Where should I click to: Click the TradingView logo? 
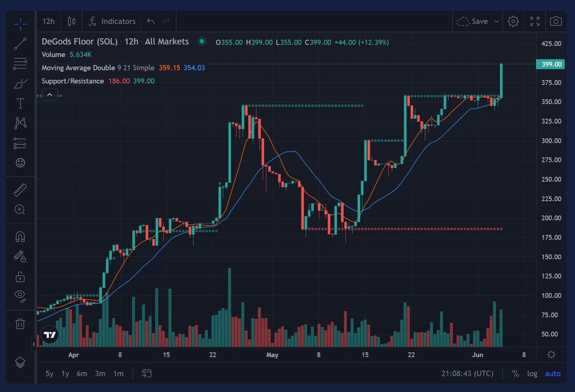coord(49,335)
